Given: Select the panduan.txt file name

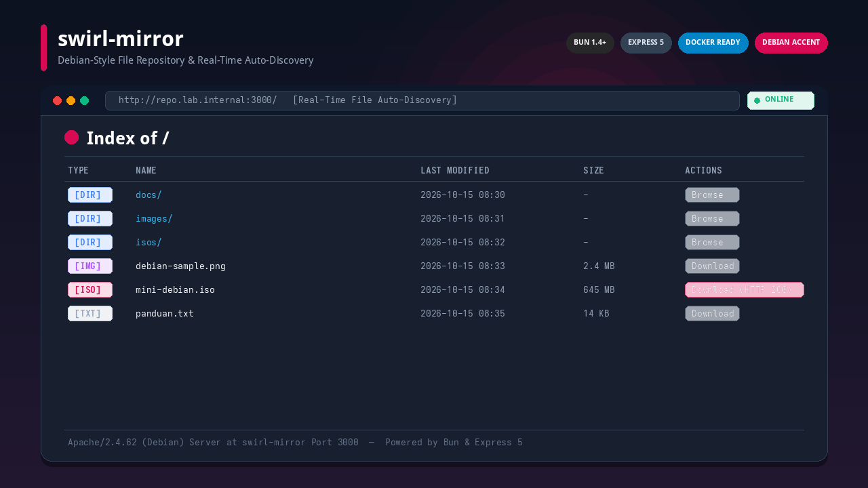Looking at the screenshot, I should point(165,314).
